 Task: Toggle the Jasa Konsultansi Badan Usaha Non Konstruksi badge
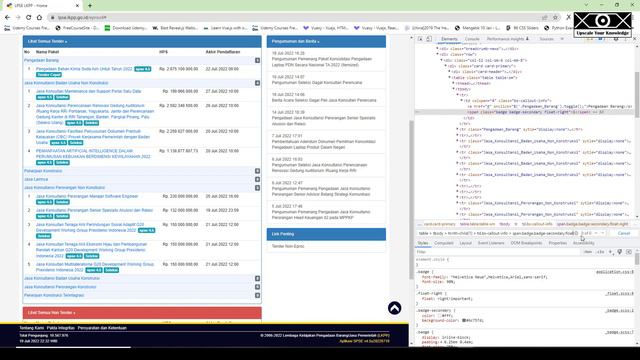click(258, 83)
